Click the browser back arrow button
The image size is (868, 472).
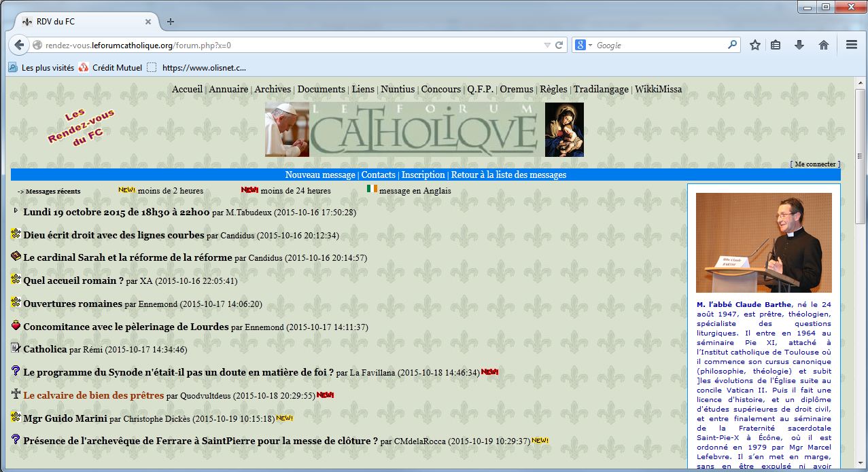tap(19, 46)
